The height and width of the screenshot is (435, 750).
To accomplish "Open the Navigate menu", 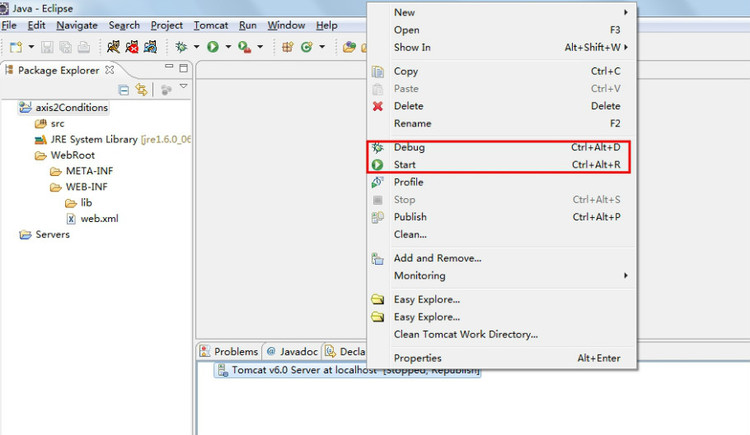I will point(77,25).
